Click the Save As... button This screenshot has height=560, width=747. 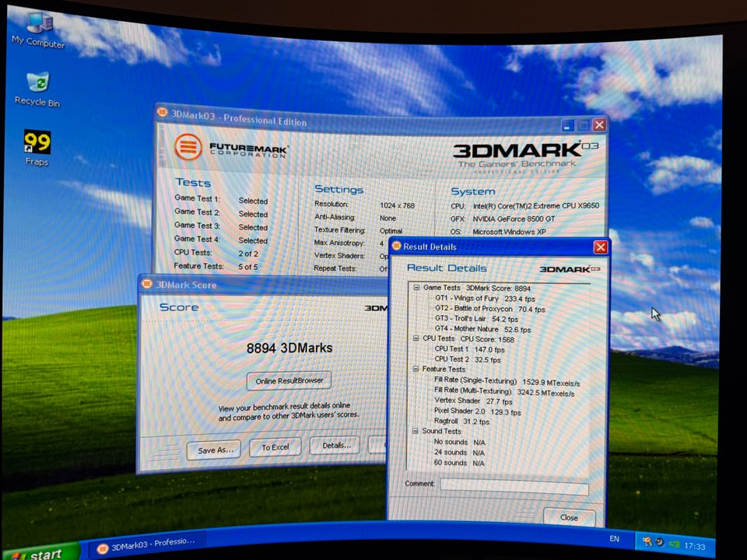pos(214,450)
